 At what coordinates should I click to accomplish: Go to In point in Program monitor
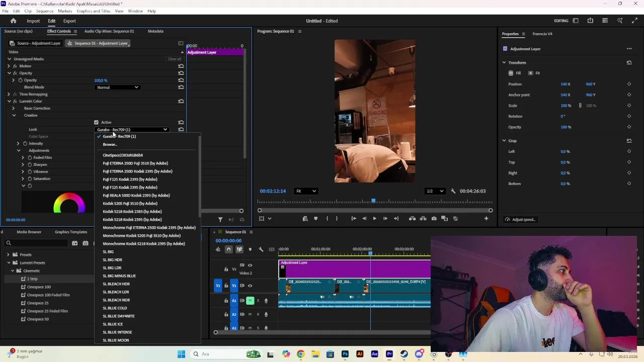[x=354, y=219]
